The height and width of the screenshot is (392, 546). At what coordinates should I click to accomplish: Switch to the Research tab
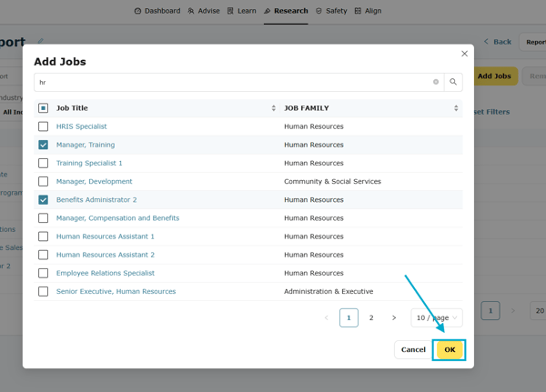coord(286,11)
